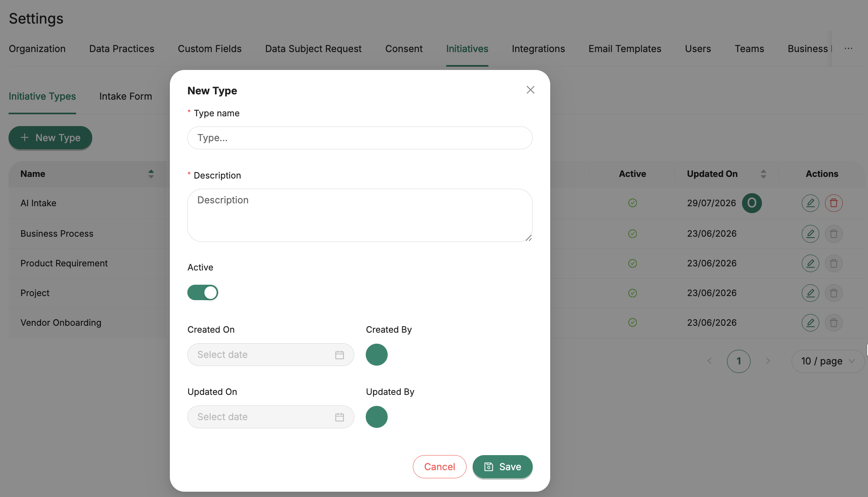Switch to the Intake Form sub-tab
The image size is (868, 497).
(126, 96)
